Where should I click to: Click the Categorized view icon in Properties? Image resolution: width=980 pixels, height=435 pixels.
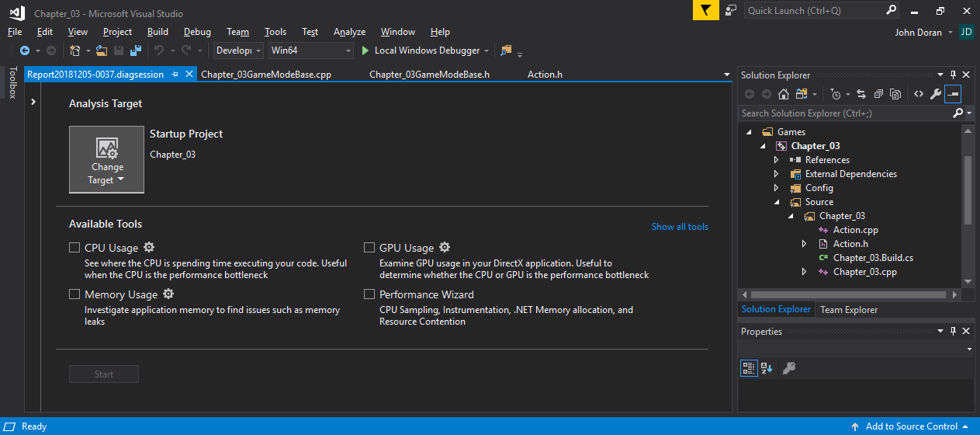(x=749, y=368)
